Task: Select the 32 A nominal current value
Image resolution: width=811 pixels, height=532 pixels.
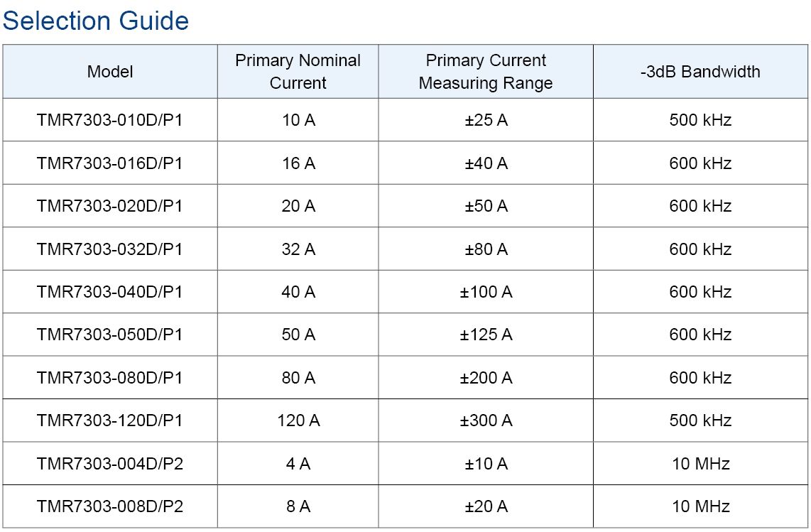Action: 298,249
